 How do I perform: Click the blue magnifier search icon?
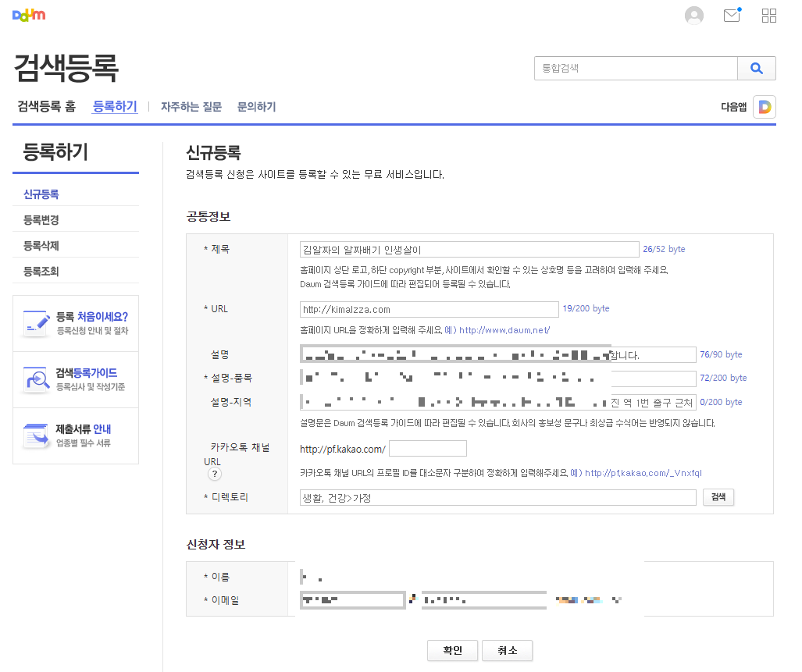[756, 68]
